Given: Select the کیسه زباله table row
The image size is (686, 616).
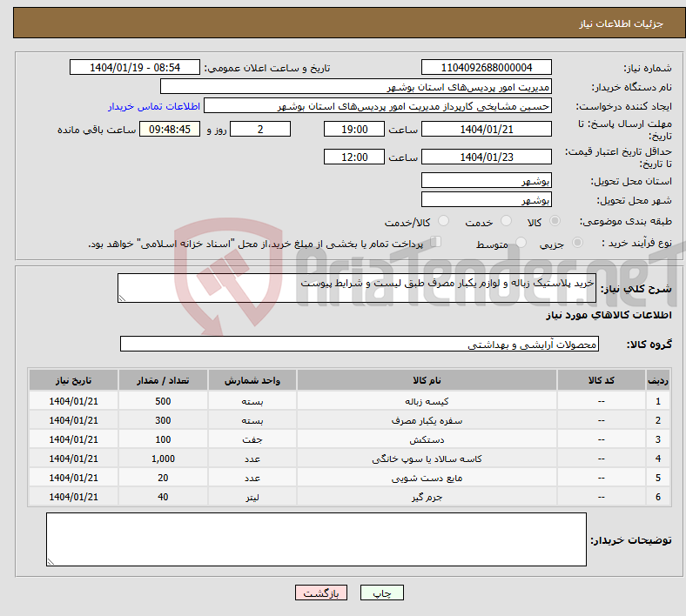Looking at the screenshot, I should 427,401.
